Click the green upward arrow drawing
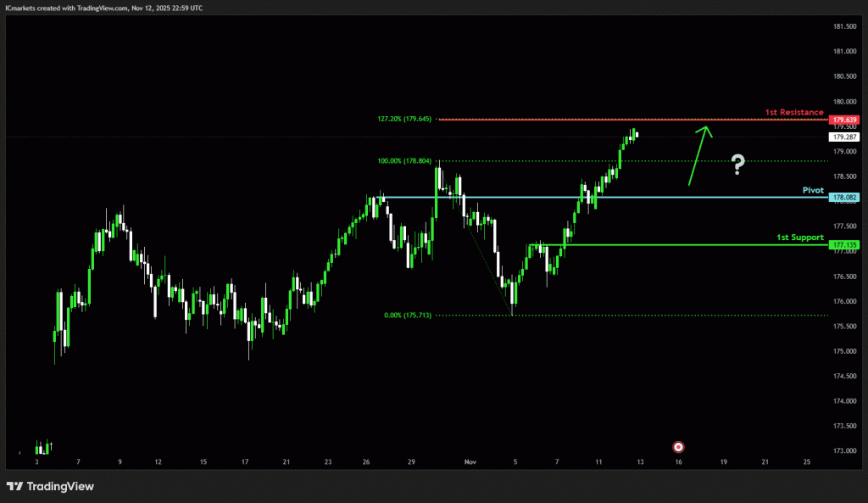Viewport: 868px width, 503px height. (698, 154)
